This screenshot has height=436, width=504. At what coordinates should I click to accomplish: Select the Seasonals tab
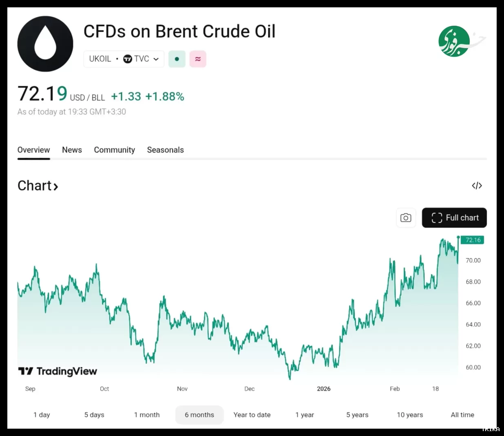point(165,150)
